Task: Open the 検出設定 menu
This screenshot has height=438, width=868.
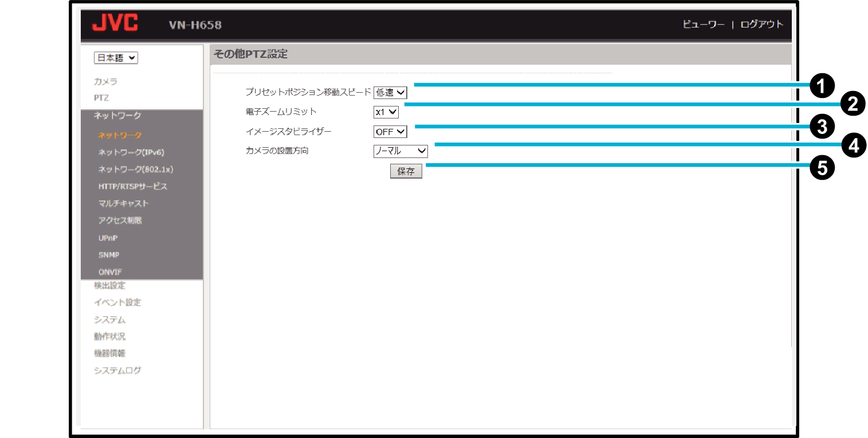Action: pyautogui.click(x=109, y=286)
